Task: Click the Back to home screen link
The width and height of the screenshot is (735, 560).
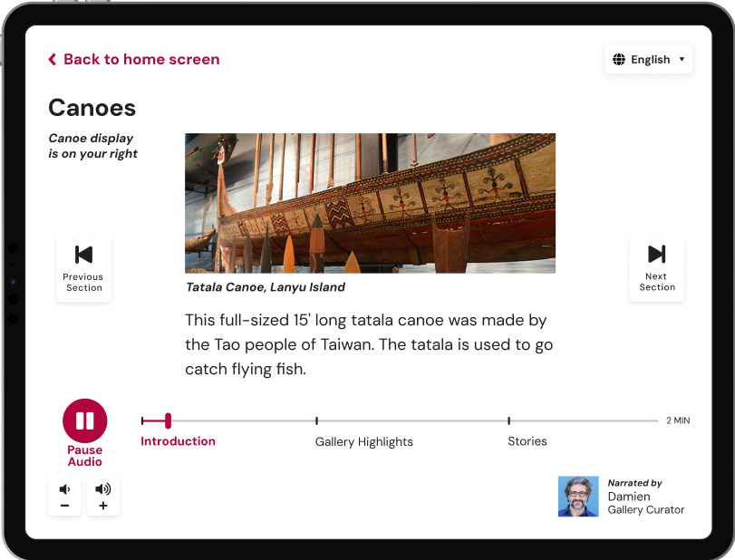Action: click(140, 59)
